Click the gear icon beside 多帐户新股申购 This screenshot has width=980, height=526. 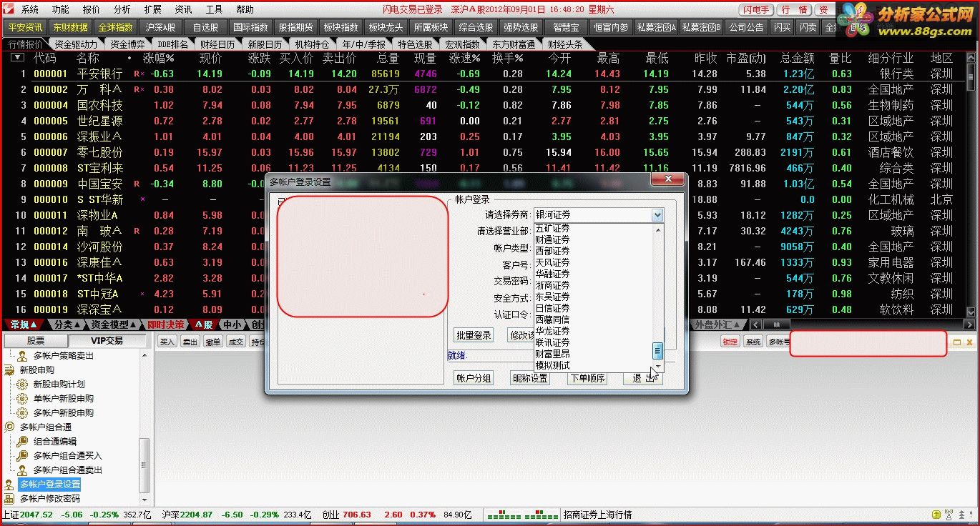(x=21, y=413)
